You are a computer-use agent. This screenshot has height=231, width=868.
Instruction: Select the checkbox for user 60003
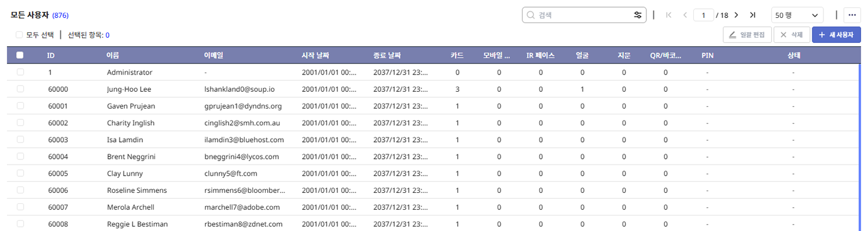[20, 140]
